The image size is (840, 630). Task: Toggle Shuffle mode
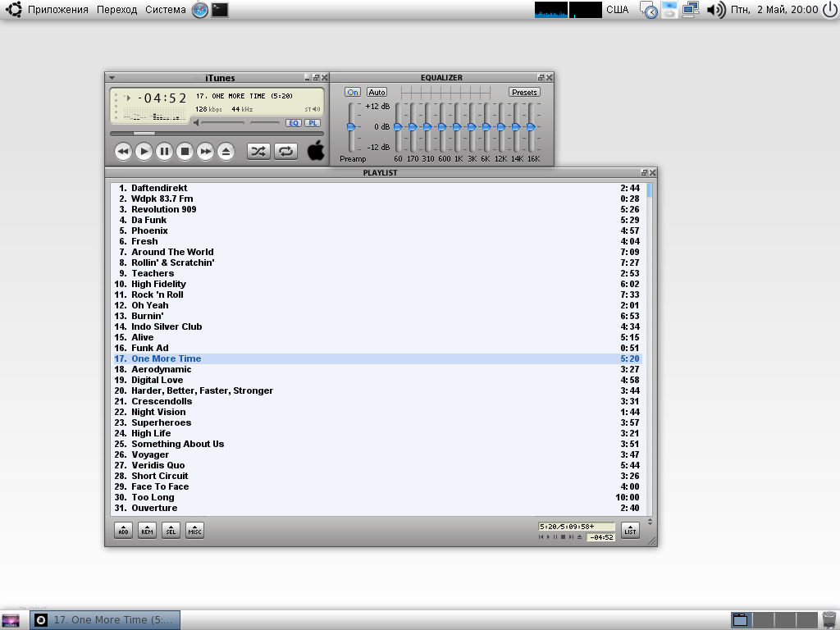pos(258,152)
